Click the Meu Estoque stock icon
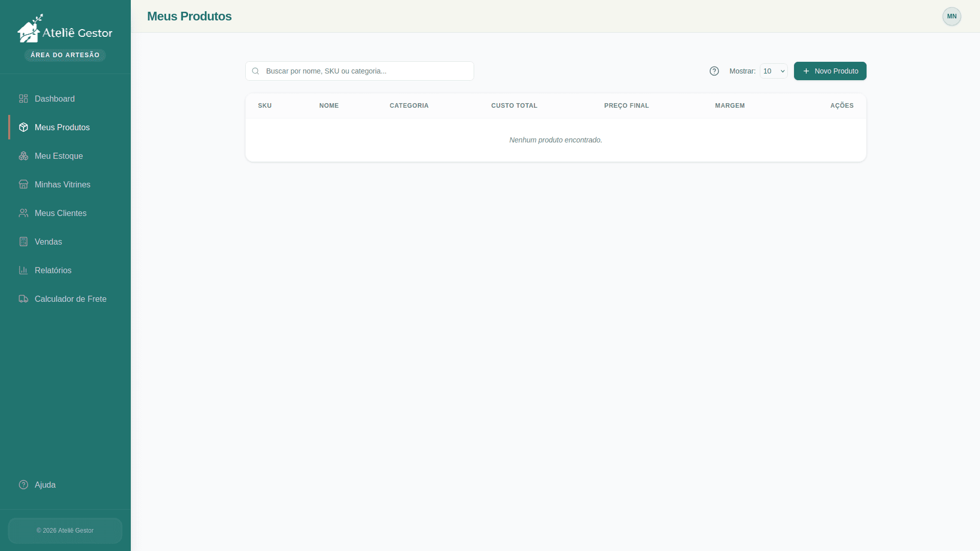This screenshot has height=551, width=980. (x=24, y=156)
